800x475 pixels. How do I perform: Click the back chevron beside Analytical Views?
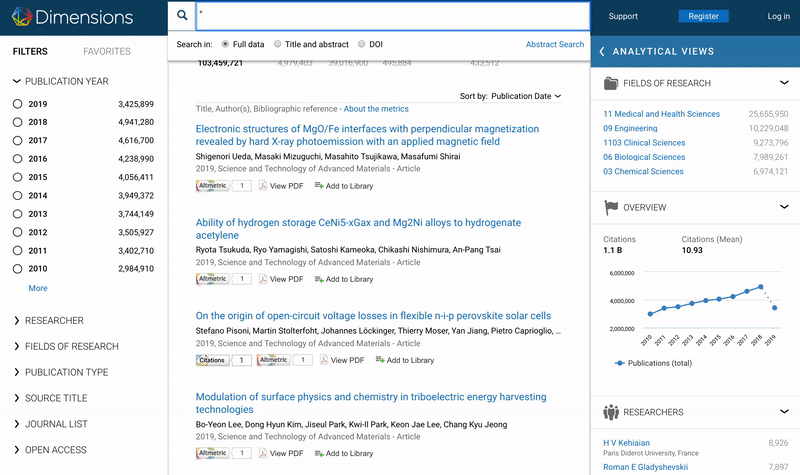[602, 51]
